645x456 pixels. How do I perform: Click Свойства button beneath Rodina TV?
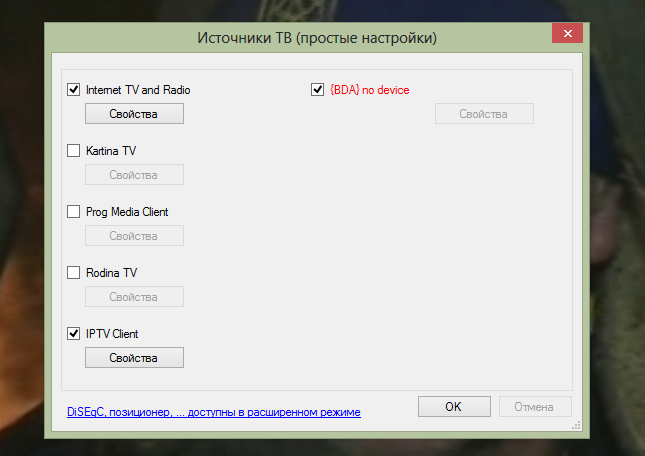134,297
